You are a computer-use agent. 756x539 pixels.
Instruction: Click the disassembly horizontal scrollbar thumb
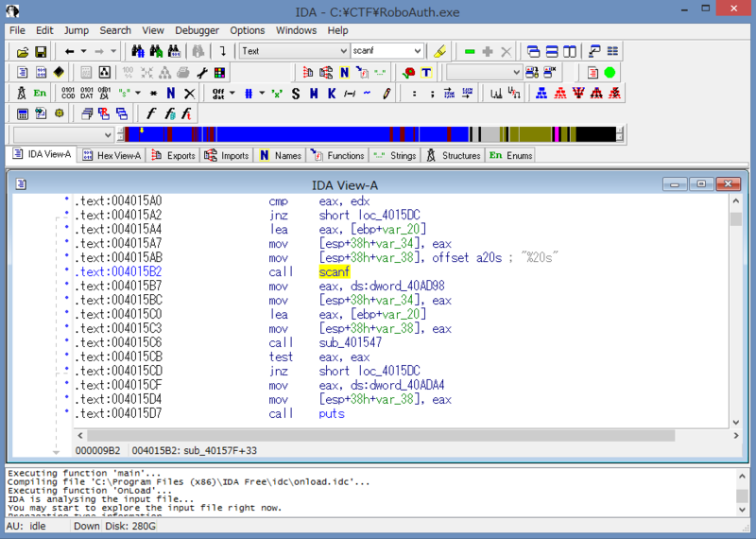pyautogui.click(x=381, y=436)
